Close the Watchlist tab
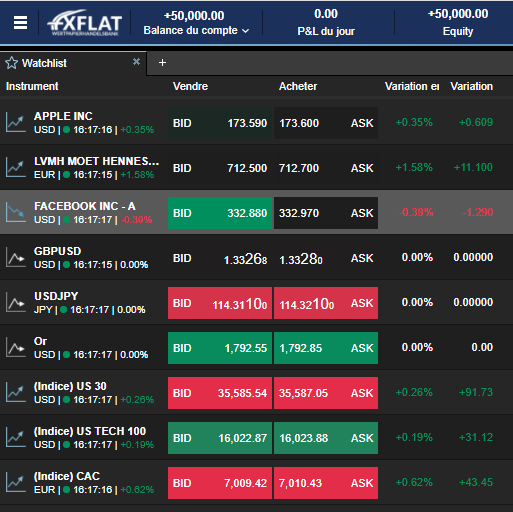The height and width of the screenshot is (512, 513). [x=136, y=62]
